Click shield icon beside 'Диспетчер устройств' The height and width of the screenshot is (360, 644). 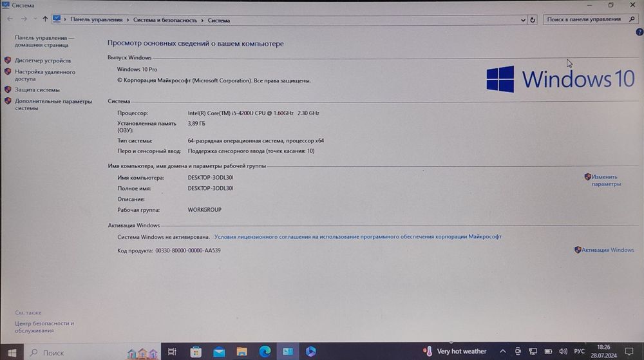(x=8, y=60)
